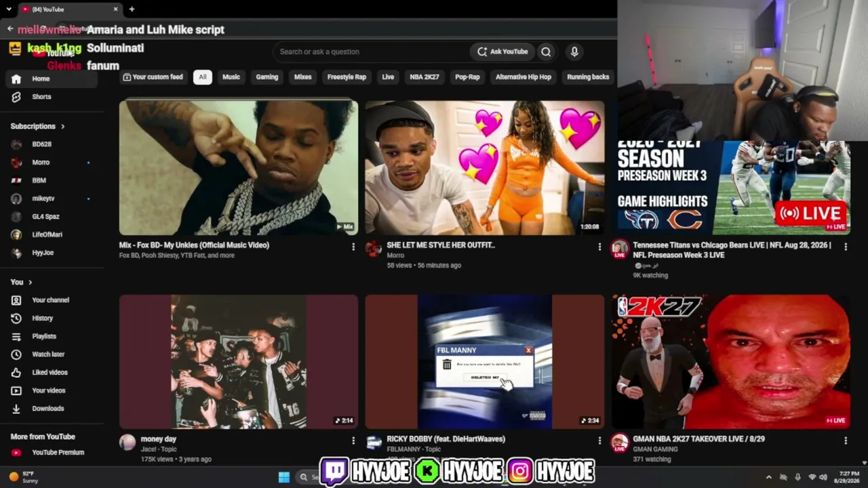Click the Ask YouTube button
The height and width of the screenshot is (488, 868).
[502, 52]
